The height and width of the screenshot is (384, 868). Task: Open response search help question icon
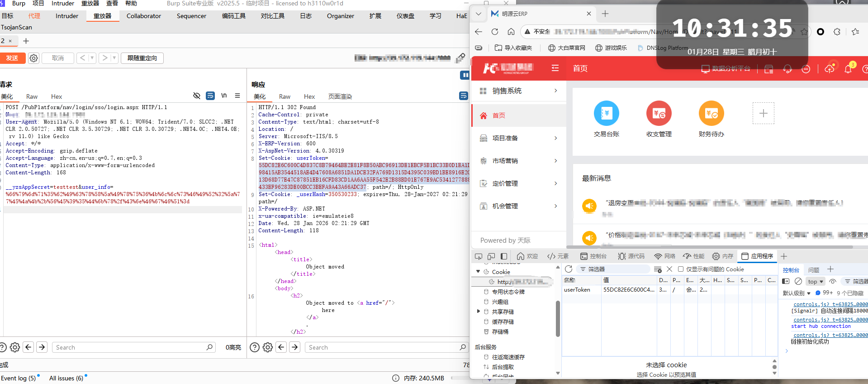pos(255,347)
